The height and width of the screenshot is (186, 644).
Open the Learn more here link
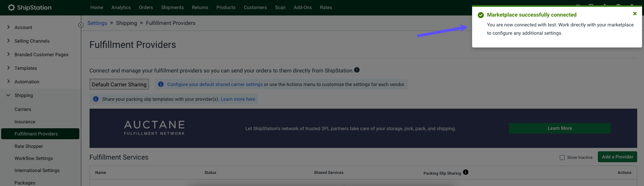click(x=238, y=99)
